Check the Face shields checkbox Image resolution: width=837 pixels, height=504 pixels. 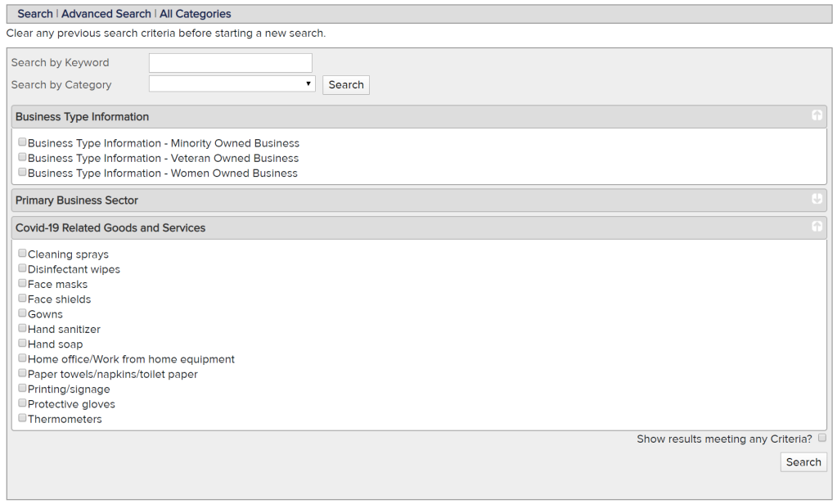click(x=22, y=298)
